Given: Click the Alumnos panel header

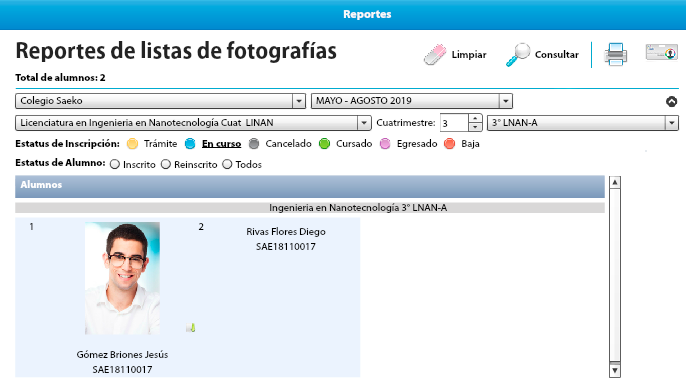Looking at the screenshot, I should (310, 186).
